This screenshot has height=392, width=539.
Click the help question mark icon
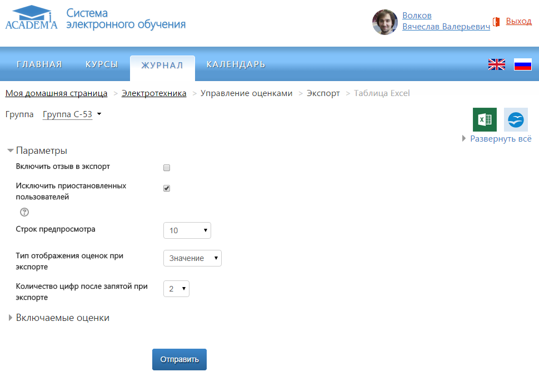tap(24, 212)
